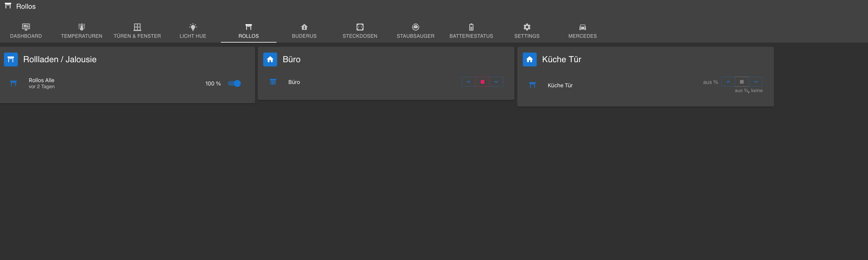Show the Batteriestatus tab
The image size is (868, 260).
coord(471,30)
